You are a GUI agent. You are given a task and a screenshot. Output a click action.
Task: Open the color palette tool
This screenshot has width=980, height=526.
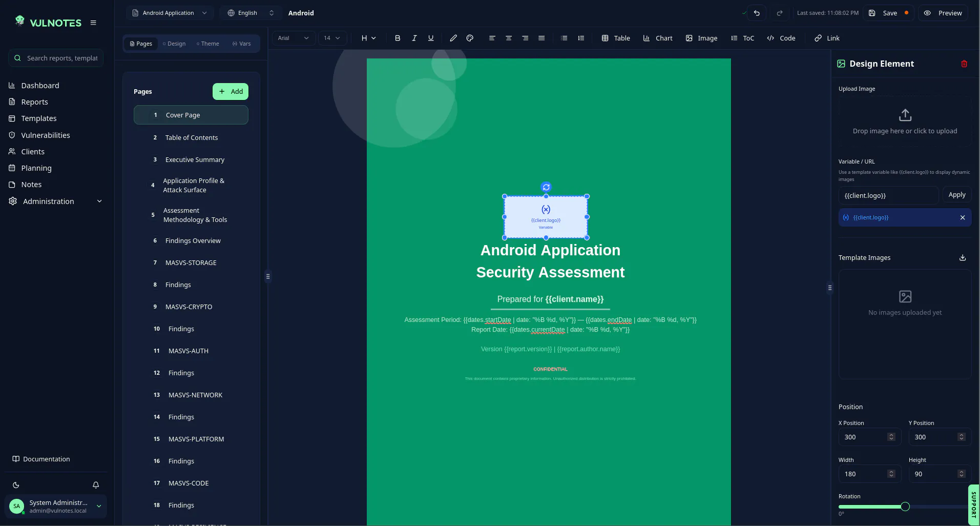(470, 38)
